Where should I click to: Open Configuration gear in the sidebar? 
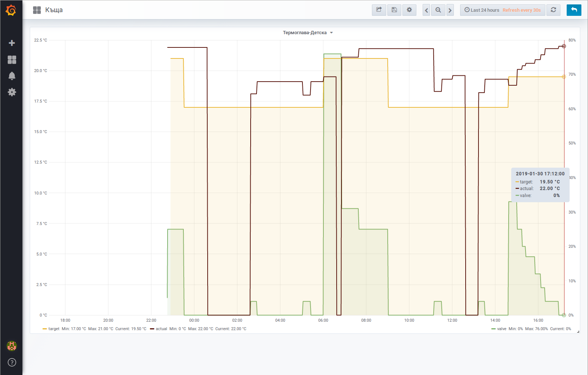point(11,92)
